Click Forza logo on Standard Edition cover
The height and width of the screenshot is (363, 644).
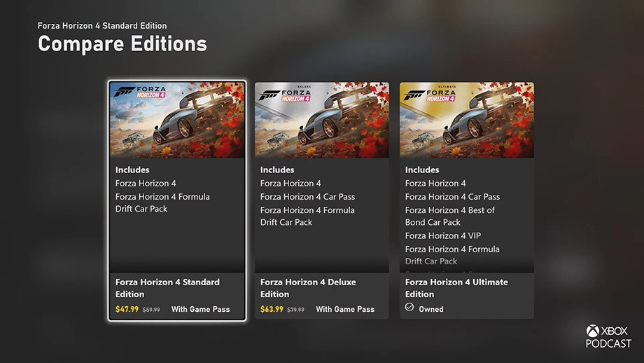coord(140,92)
